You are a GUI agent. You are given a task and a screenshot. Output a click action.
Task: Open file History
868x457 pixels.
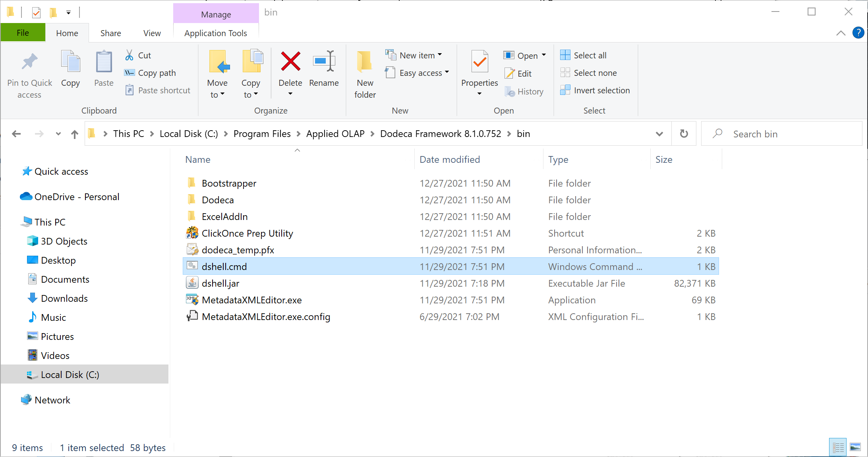pyautogui.click(x=524, y=92)
